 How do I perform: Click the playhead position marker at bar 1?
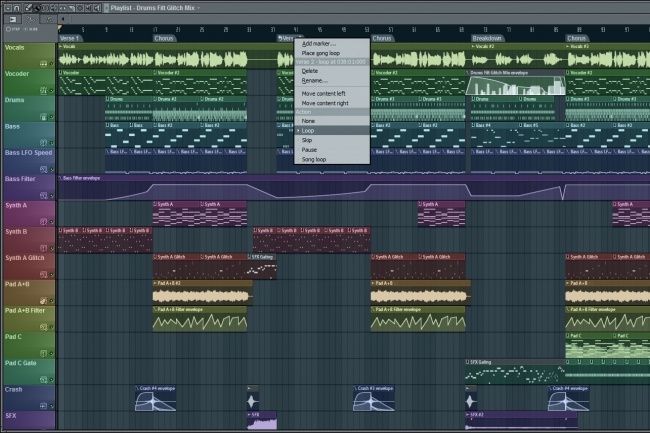tap(60, 29)
